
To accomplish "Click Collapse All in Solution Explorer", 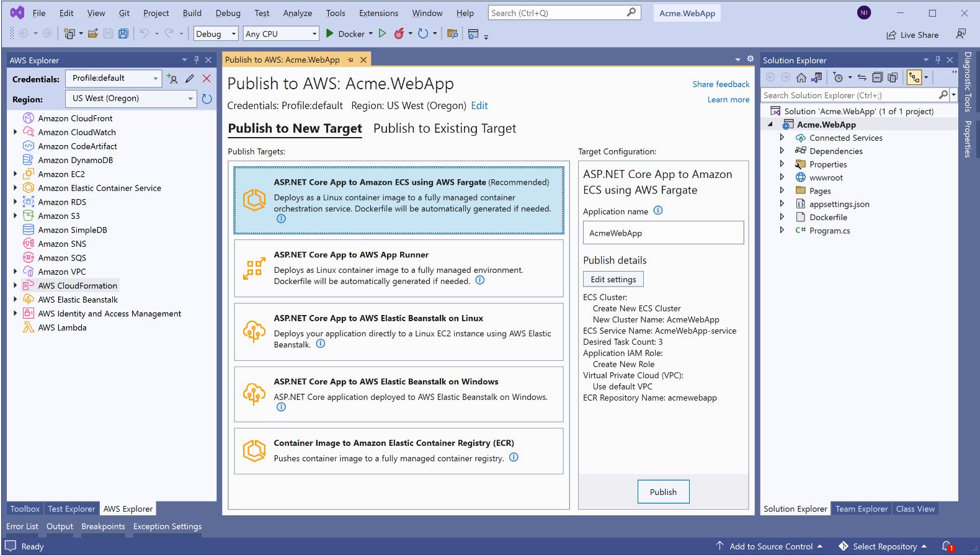I will click(877, 78).
